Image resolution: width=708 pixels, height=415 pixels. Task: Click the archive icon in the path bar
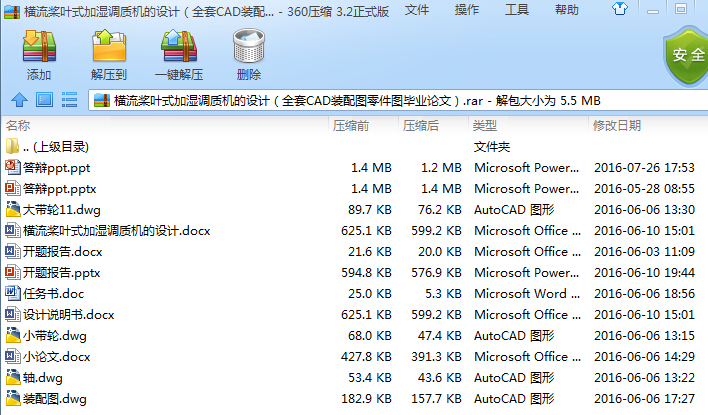pyautogui.click(x=102, y=101)
